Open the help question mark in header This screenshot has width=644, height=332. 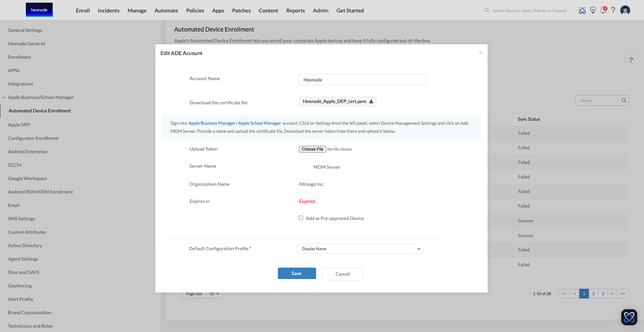coord(613,10)
